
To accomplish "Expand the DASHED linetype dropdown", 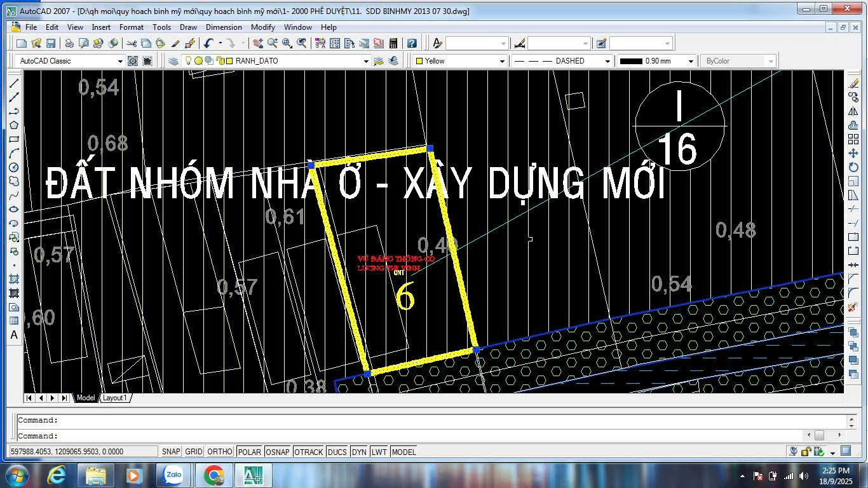I will [x=607, y=61].
